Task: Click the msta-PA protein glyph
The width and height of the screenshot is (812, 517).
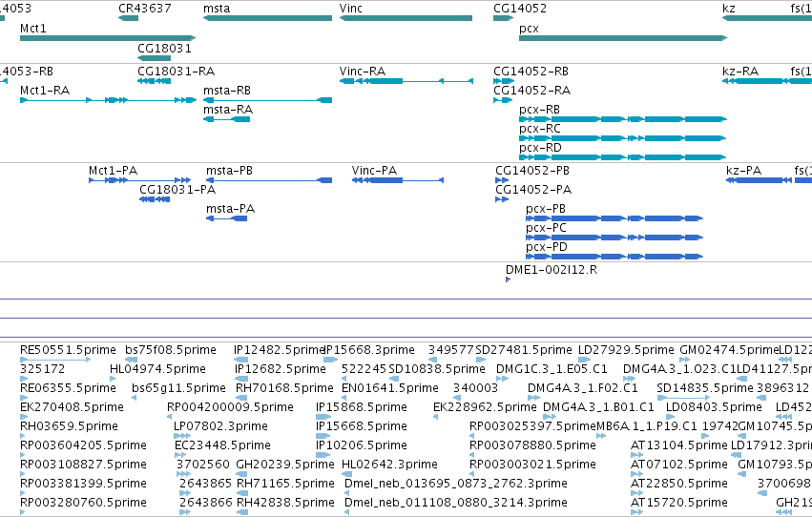Action: coord(226,218)
